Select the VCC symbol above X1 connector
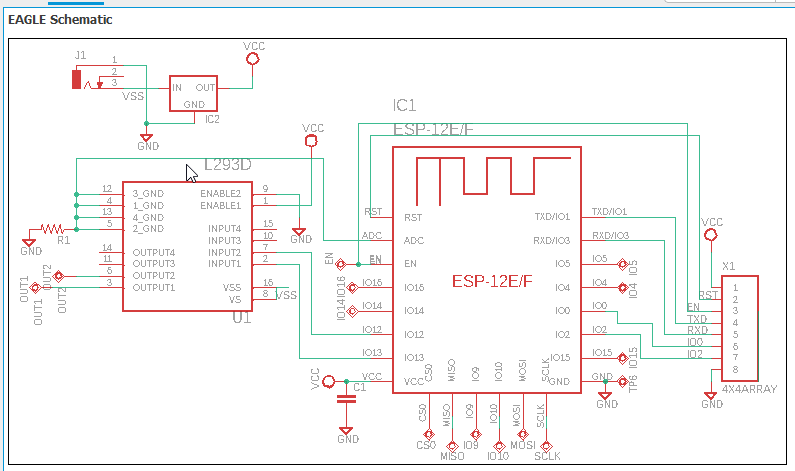795x471 pixels. coord(711,234)
